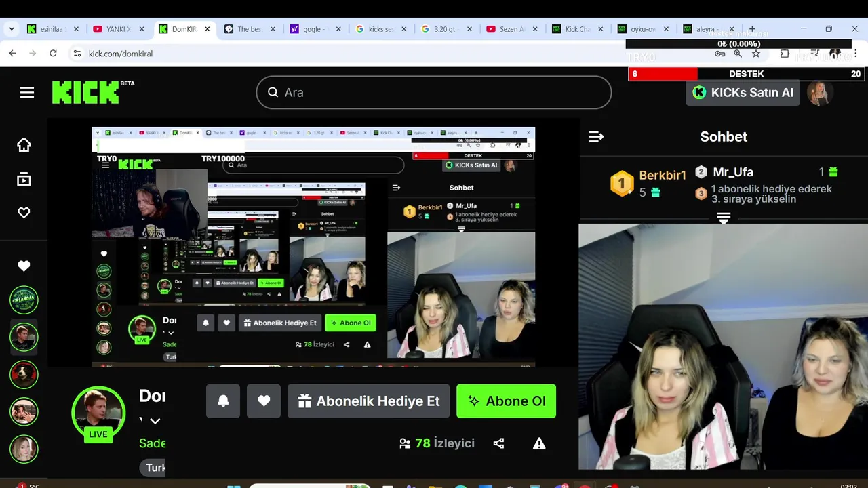Open the outlined heart Following icon

(24, 213)
